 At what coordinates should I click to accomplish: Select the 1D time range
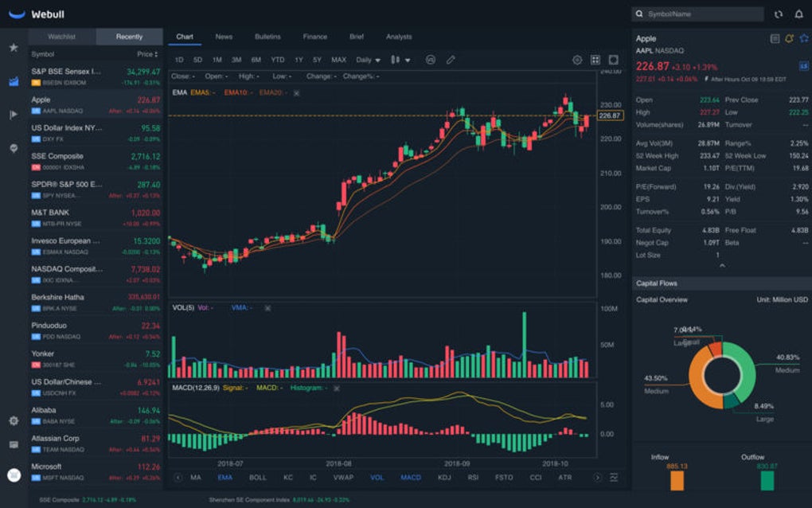pos(178,60)
